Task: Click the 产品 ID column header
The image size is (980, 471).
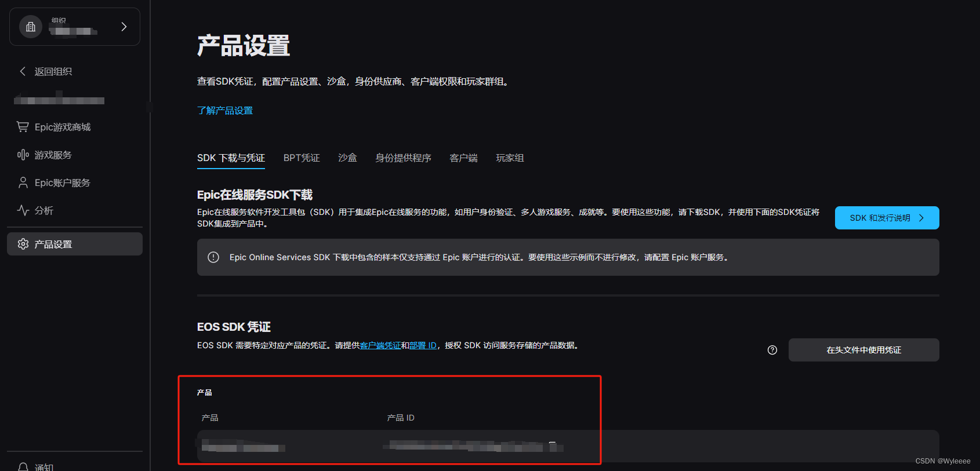Action: pyautogui.click(x=401, y=418)
